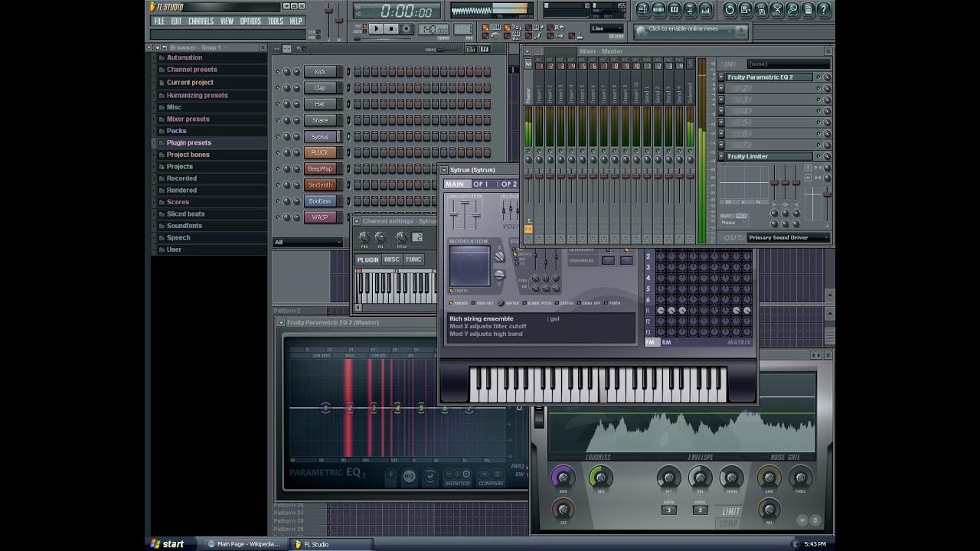
Task: Open the step sequencer 'All' filter group dropdown
Action: click(x=308, y=243)
